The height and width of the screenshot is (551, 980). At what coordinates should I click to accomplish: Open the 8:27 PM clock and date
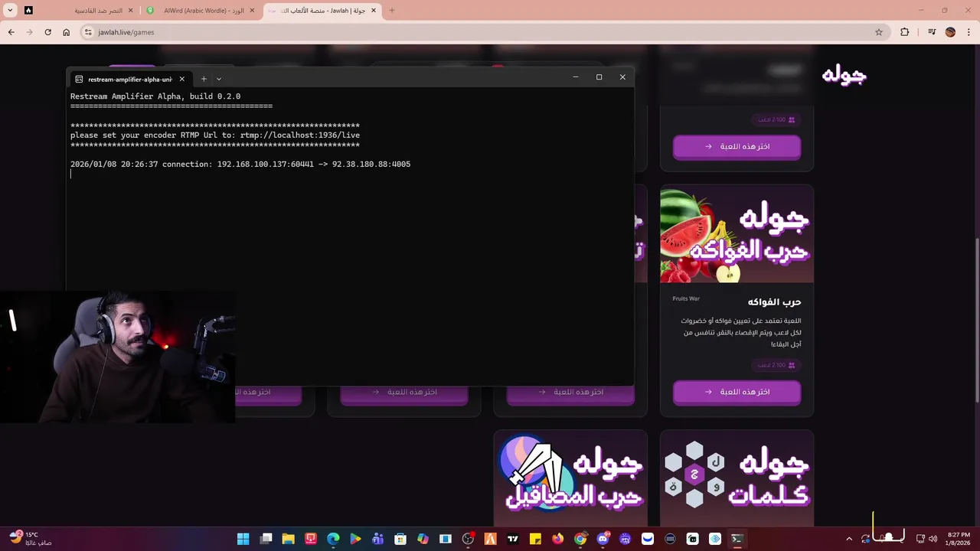[959, 539]
